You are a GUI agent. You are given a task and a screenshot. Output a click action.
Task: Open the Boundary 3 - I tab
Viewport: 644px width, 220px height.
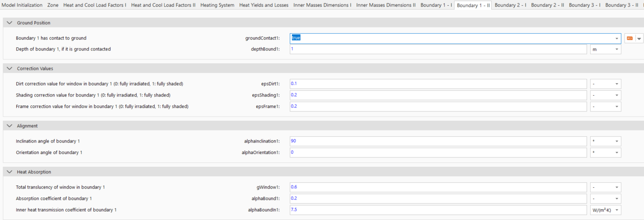click(x=584, y=5)
